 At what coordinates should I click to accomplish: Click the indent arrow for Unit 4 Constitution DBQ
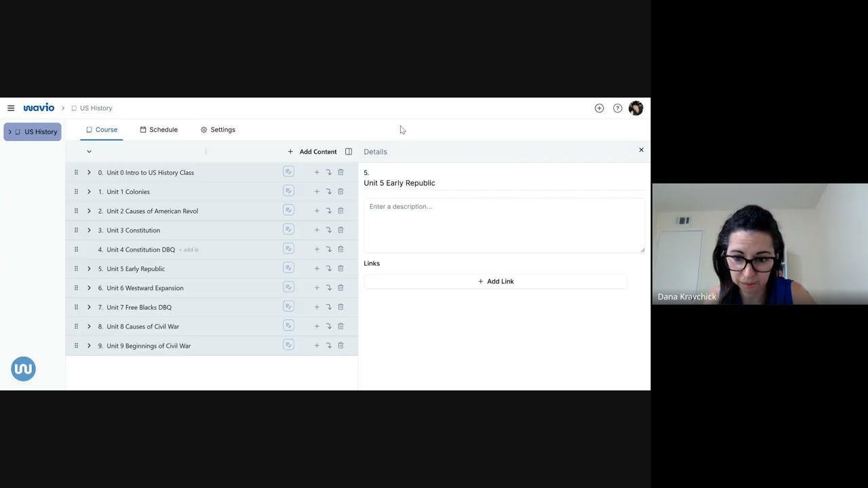click(x=329, y=249)
